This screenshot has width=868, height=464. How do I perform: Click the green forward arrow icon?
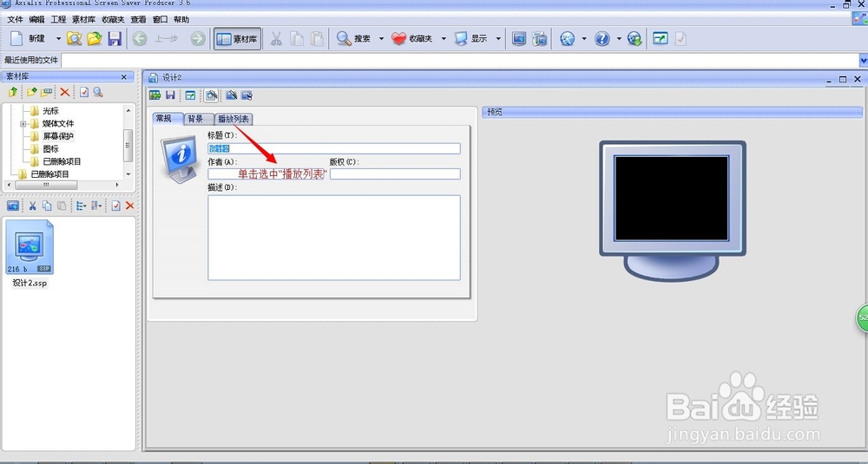(197, 39)
